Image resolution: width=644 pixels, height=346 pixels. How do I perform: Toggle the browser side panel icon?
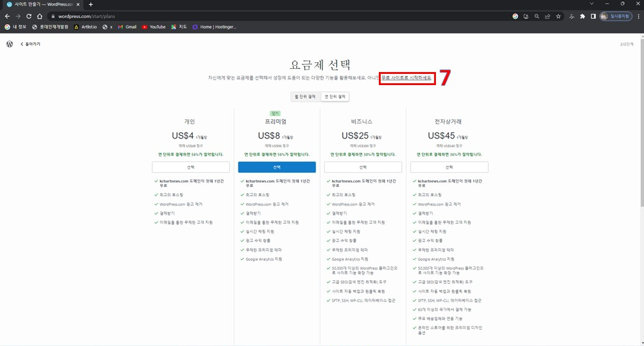click(x=593, y=16)
